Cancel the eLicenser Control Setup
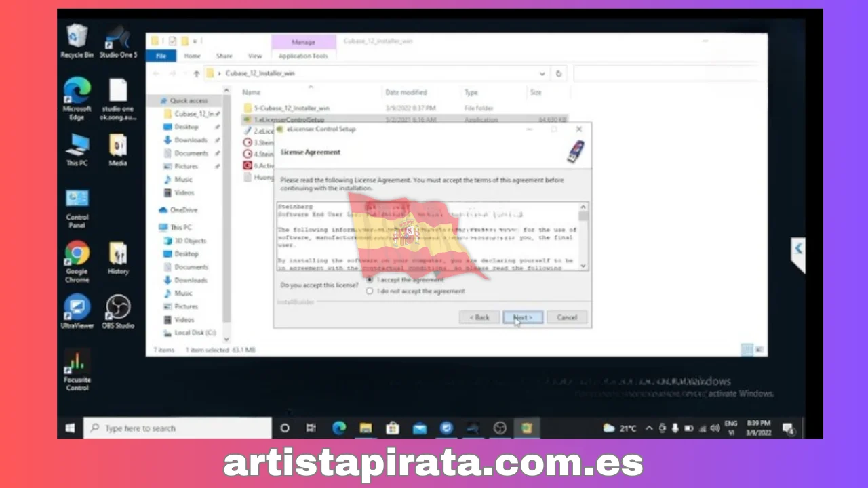This screenshot has height=488, width=868. click(567, 317)
